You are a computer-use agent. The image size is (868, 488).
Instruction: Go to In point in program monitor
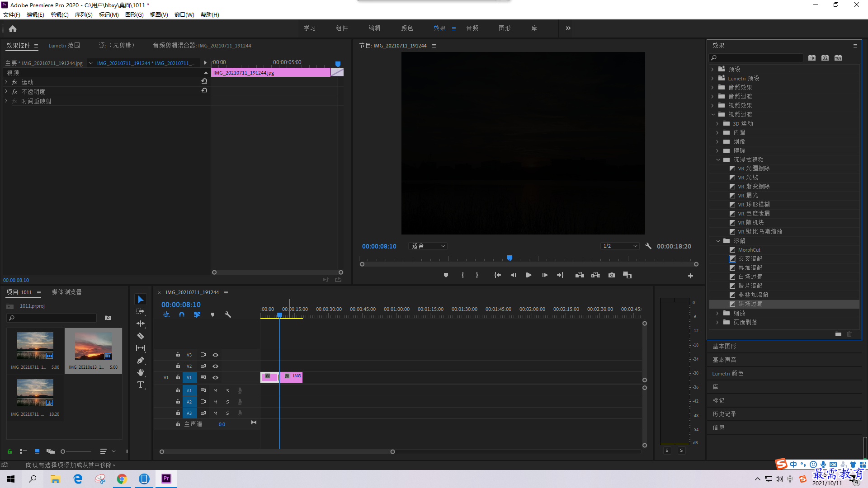coord(497,275)
